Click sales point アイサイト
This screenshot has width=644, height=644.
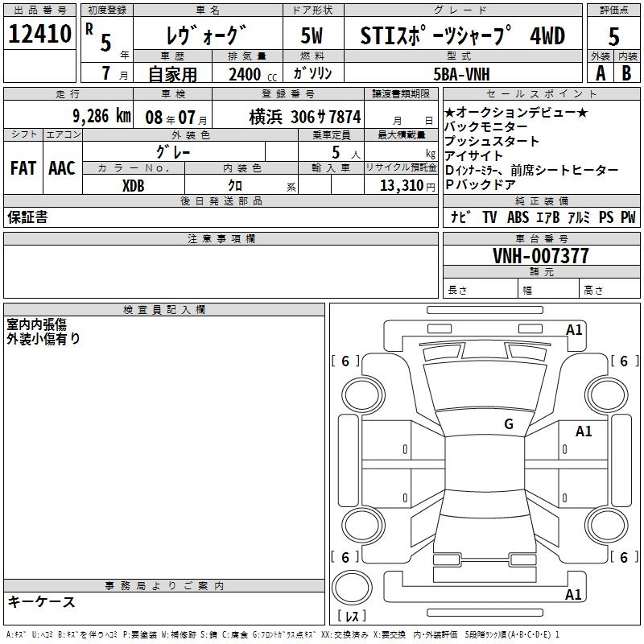coord(473,155)
